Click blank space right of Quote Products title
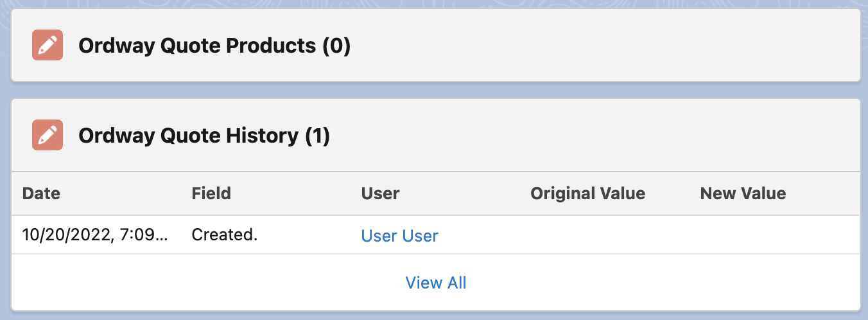 coord(603,46)
